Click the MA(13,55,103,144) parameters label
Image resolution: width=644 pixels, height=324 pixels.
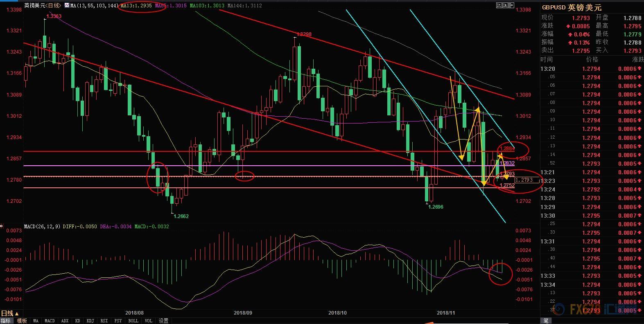pos(94,6)
